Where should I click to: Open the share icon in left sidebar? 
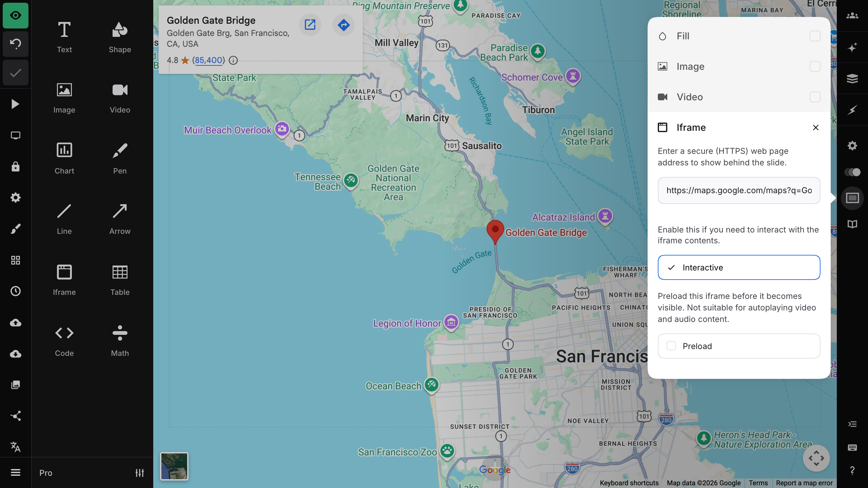tap(16, 416)
